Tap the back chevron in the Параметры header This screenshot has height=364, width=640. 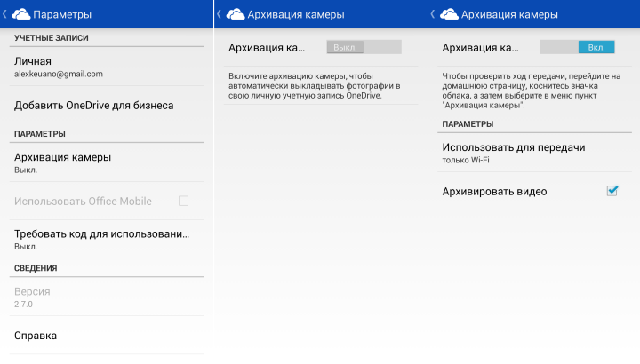[6, 15]
